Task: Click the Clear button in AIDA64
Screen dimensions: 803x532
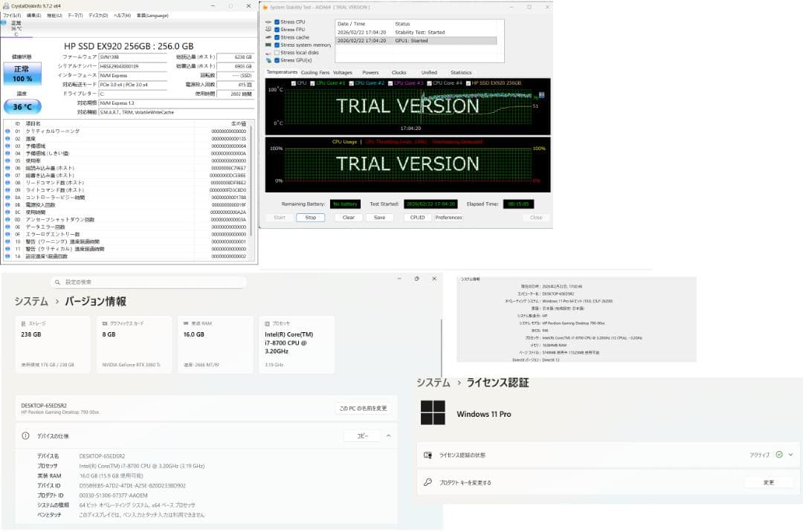Action: tap(348, 218)
